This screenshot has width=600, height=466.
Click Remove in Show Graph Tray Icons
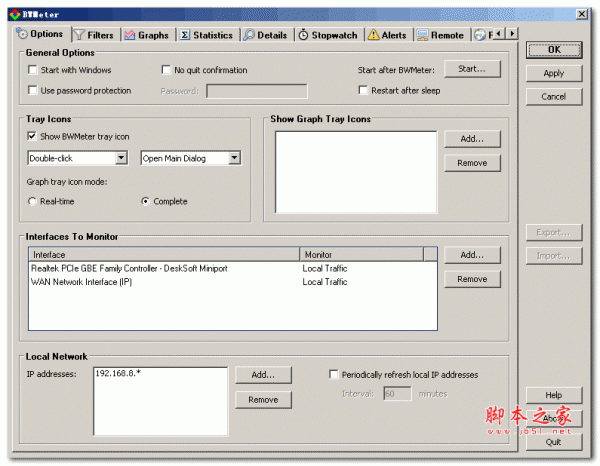(x=472, y=163)
